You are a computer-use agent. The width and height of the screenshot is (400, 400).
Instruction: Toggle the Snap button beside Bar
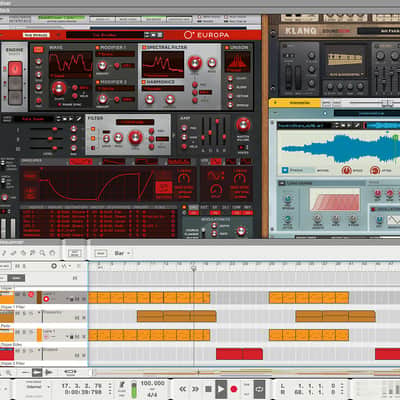pos(100,253)
